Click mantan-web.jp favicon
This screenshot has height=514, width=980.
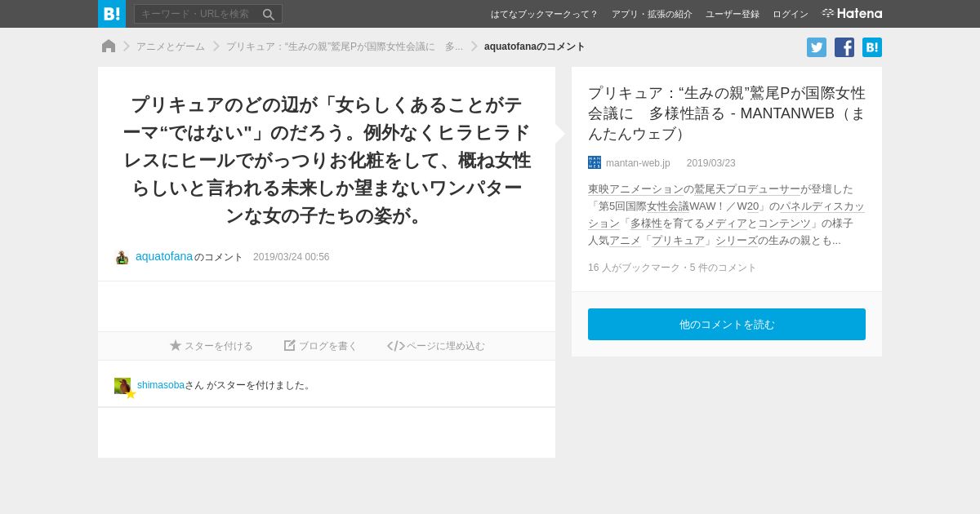(595, 162)
